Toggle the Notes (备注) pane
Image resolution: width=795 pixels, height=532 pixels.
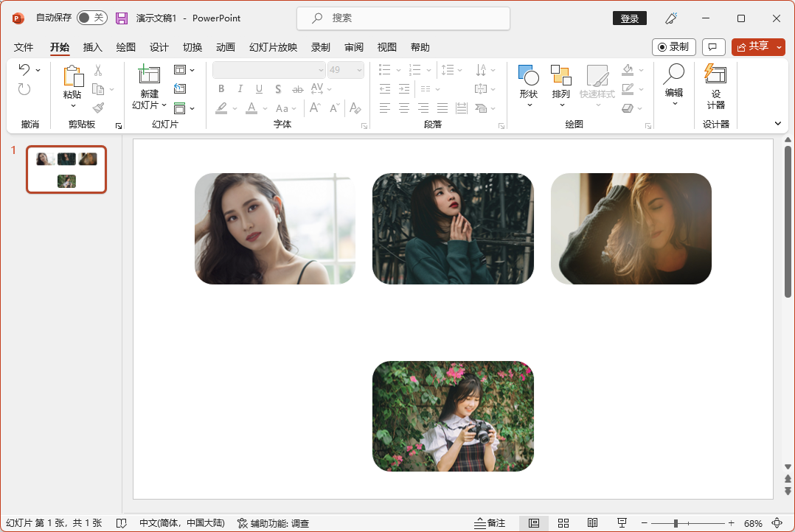pos(490,523)
